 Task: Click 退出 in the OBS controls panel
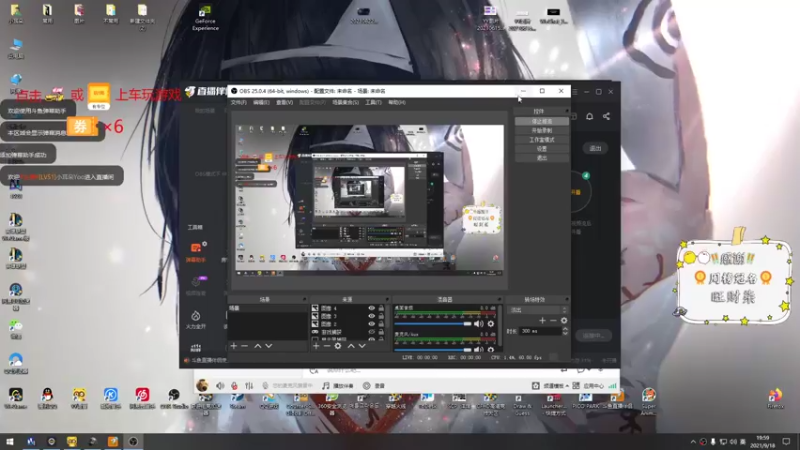click(x=541, y=158)
